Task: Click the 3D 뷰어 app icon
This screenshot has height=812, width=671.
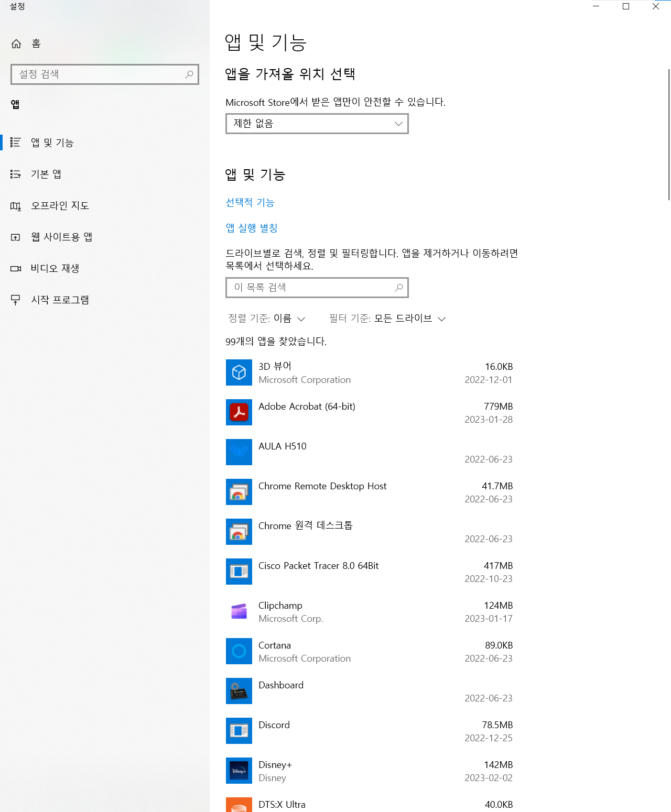Action: [239, 372]
